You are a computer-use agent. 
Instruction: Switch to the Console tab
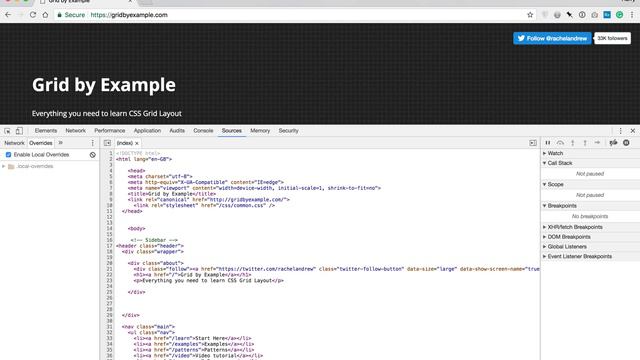point(203,131)
